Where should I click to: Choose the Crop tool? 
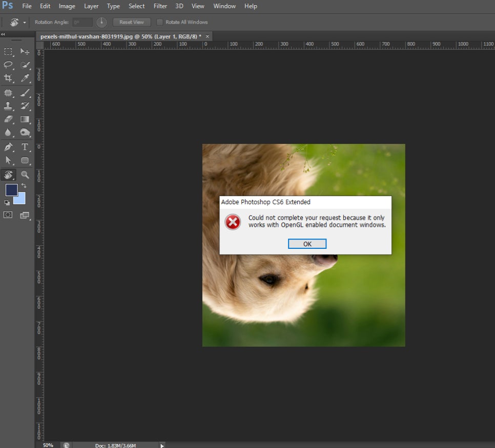pos(8,78)
